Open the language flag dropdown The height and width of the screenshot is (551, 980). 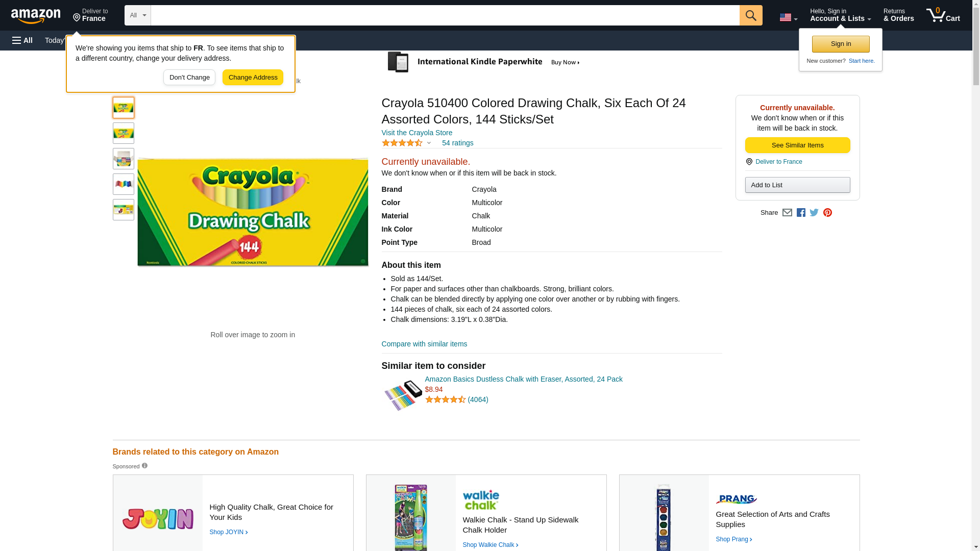click(x=788, y=17)
